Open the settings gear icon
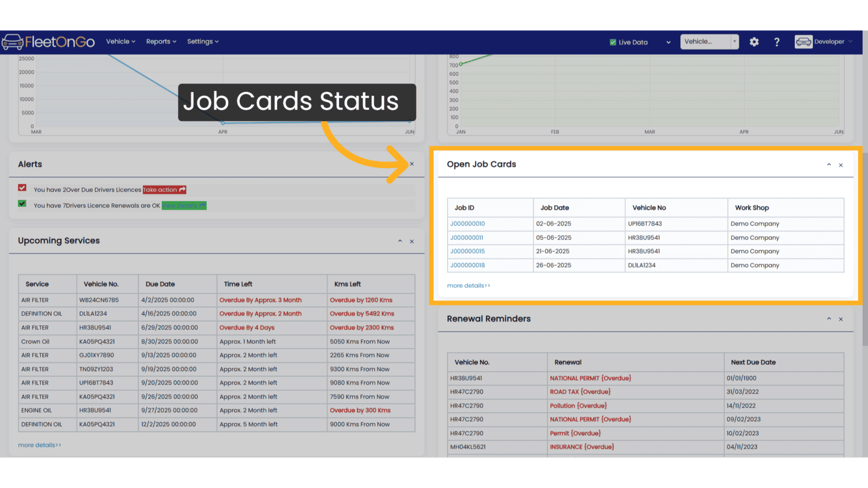The width and height of the screenshot is (868, 488). point(754,42)
